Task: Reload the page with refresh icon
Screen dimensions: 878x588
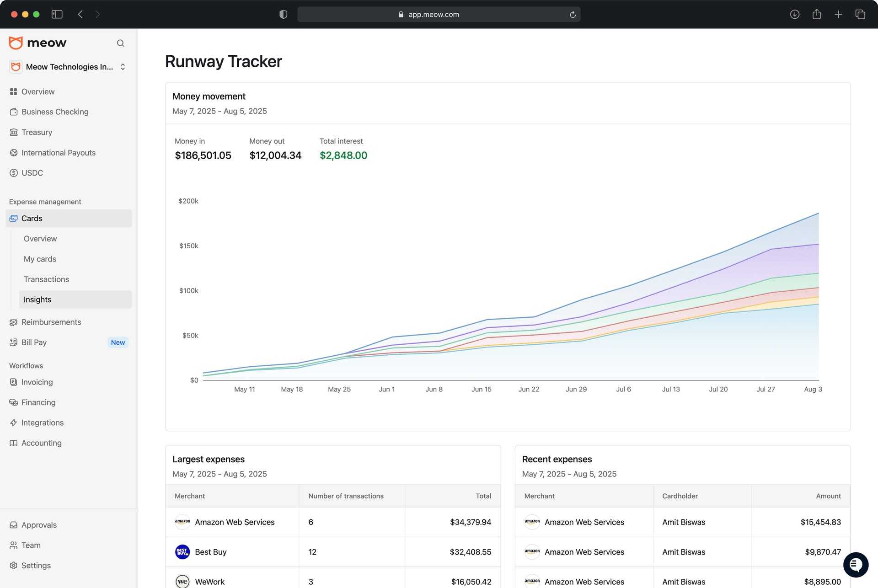Action: 573,15
